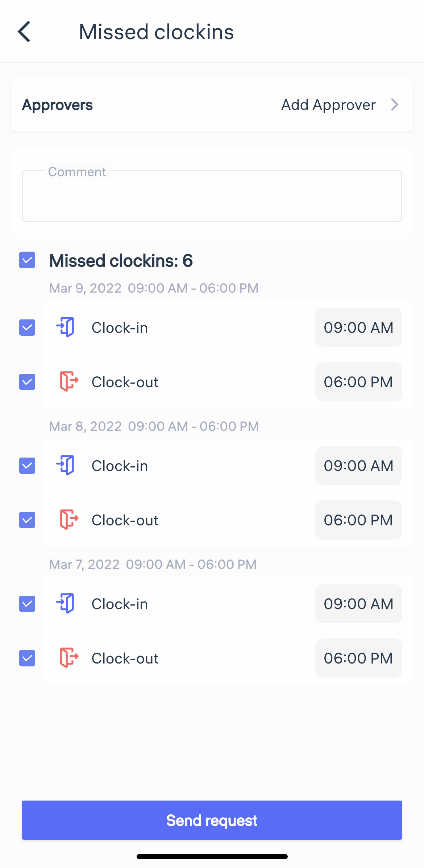The width and height of the screenshot is (424, 868).
Task: Open the 09:00 AM time selector for Mar 9
Action: [358, 327]
